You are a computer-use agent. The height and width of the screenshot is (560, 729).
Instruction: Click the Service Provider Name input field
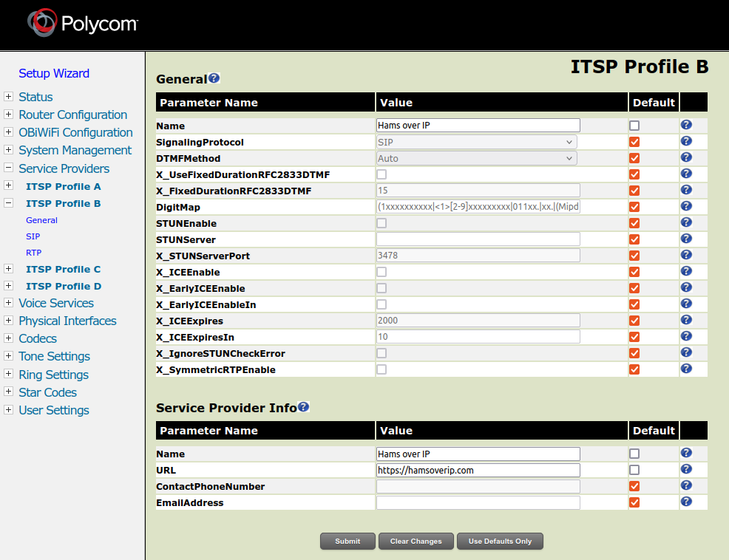point(478,454)
